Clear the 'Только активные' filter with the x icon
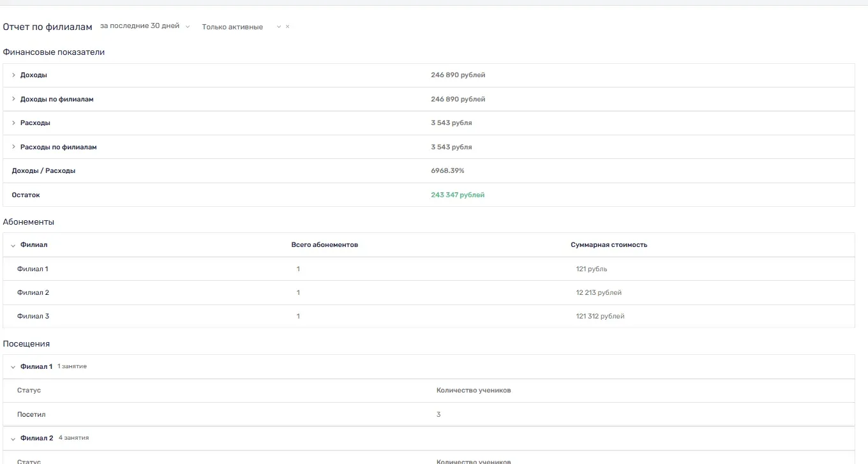 [287, 27]
